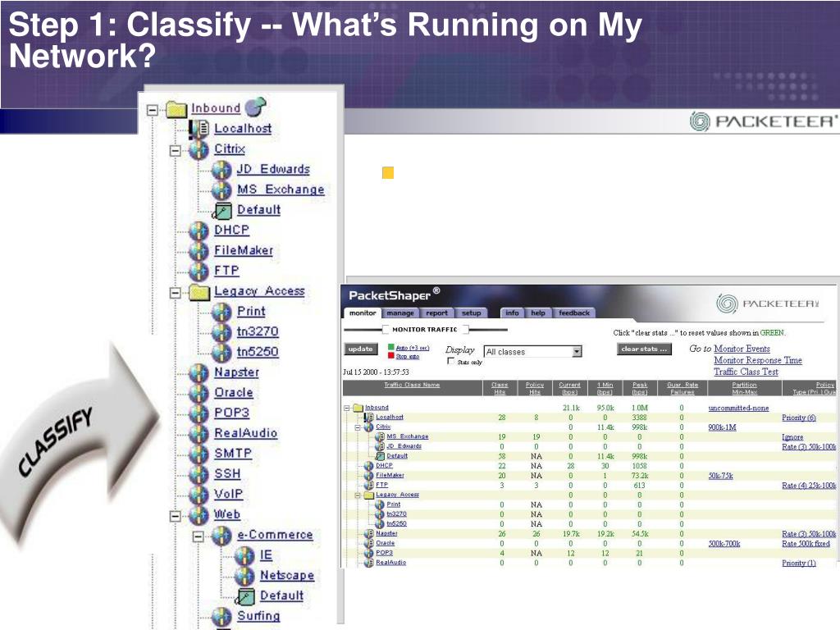
Task: Click the MS_Exchange globe icon in large tree
Action: click(221, 189)
